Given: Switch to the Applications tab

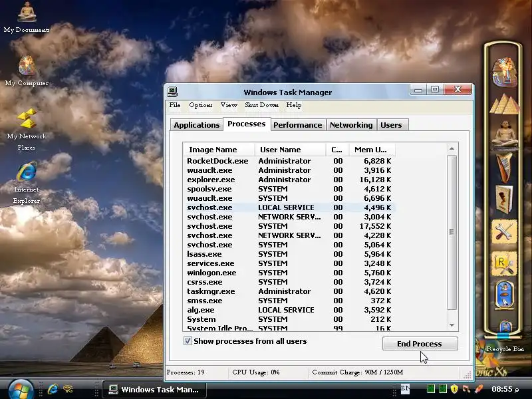Looking at the screenshot, I should (x=196, y=125).
